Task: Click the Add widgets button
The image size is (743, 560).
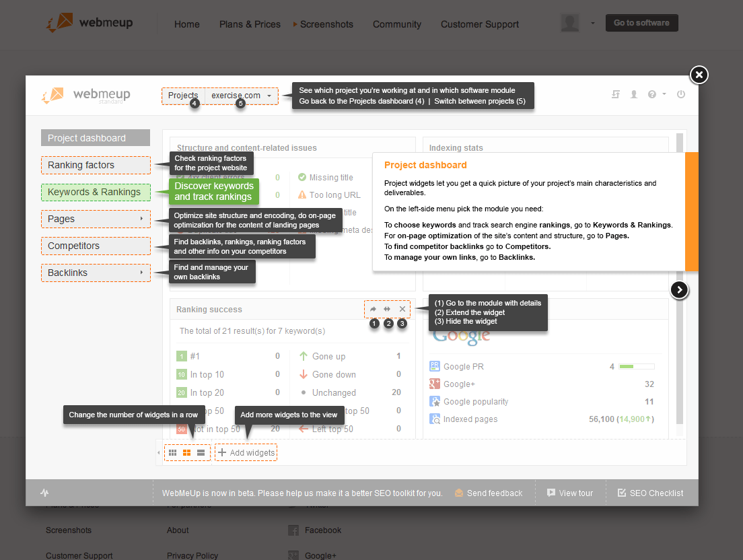Action: 246,453
